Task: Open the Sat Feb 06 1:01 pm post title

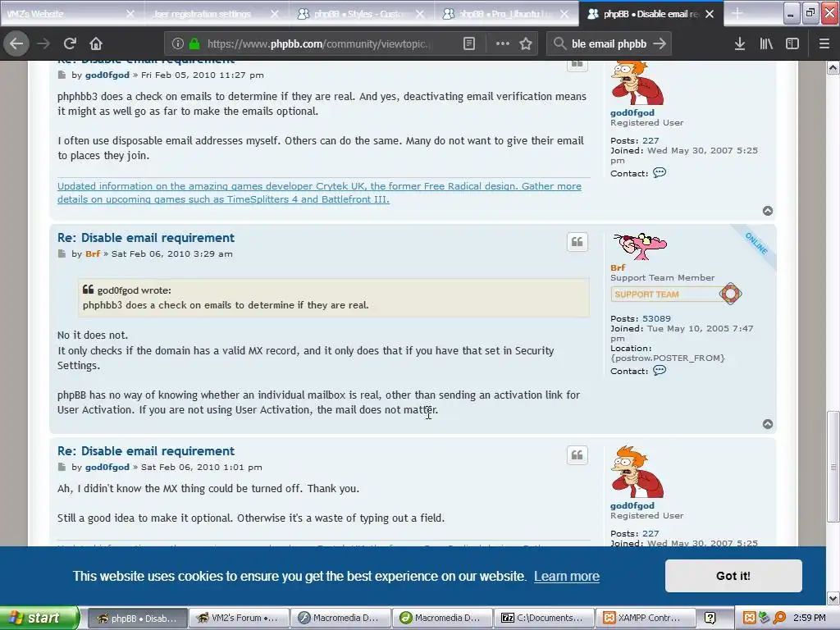Action: coord(146,450)
